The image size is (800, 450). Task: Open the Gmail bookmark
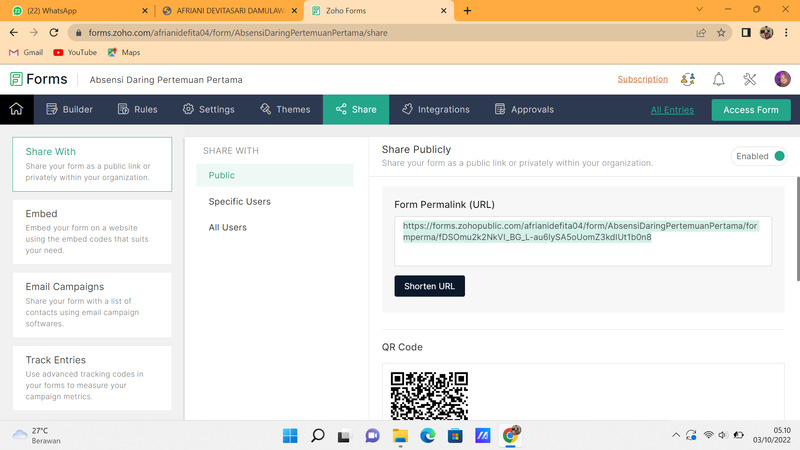coord(26,53)
